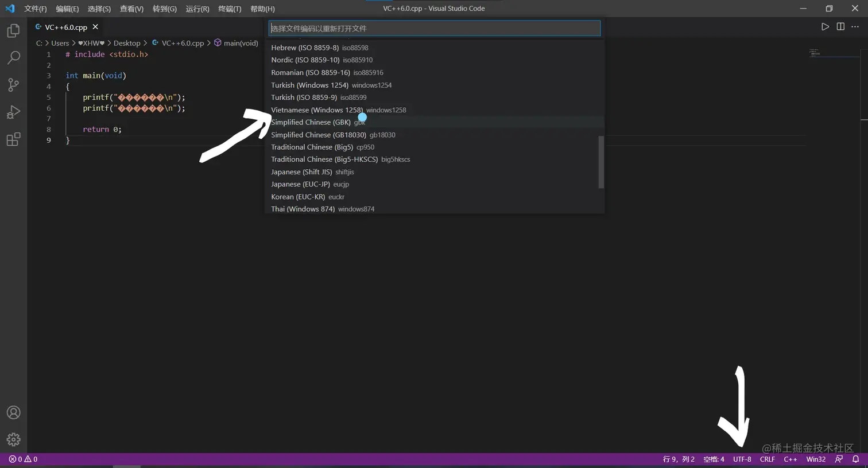Image resolution: width=868 pixels, height=468 pixels.
Task: Choose Simplified Chinese (GBK) encoding
Action: [435, 122]
